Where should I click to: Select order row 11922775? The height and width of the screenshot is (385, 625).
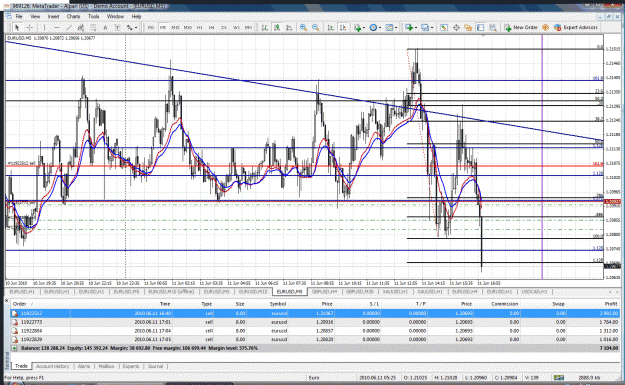click(314, 322)
